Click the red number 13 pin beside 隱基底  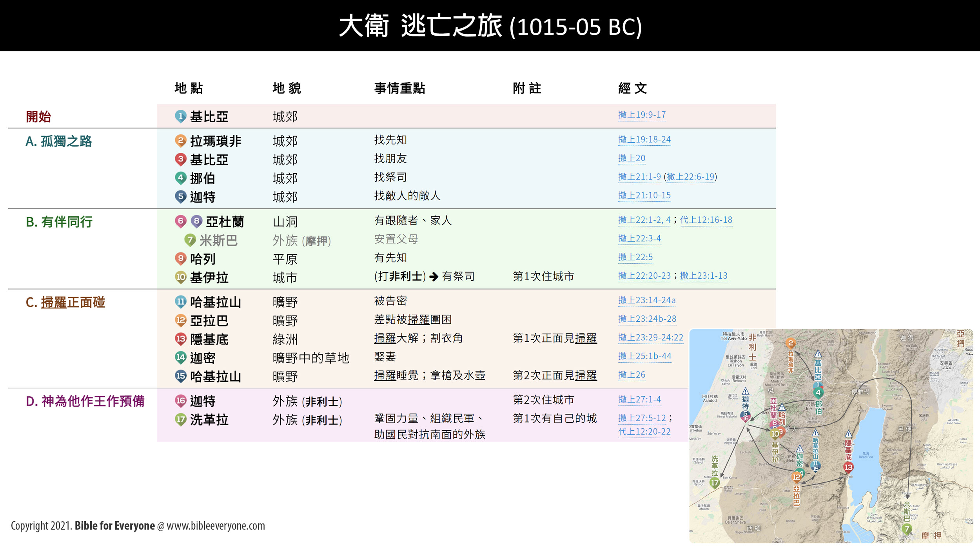point(180,339)
